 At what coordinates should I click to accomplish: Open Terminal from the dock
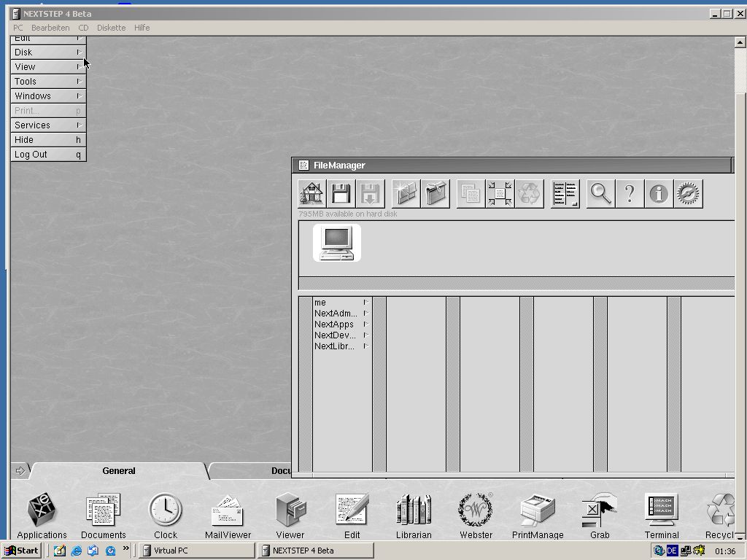[x=661, y=516]
